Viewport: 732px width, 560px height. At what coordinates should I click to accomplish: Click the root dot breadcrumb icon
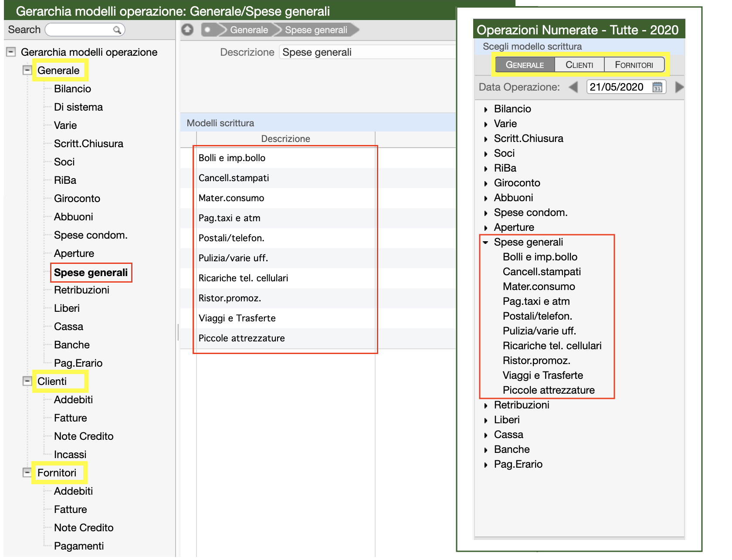point(208,30)
